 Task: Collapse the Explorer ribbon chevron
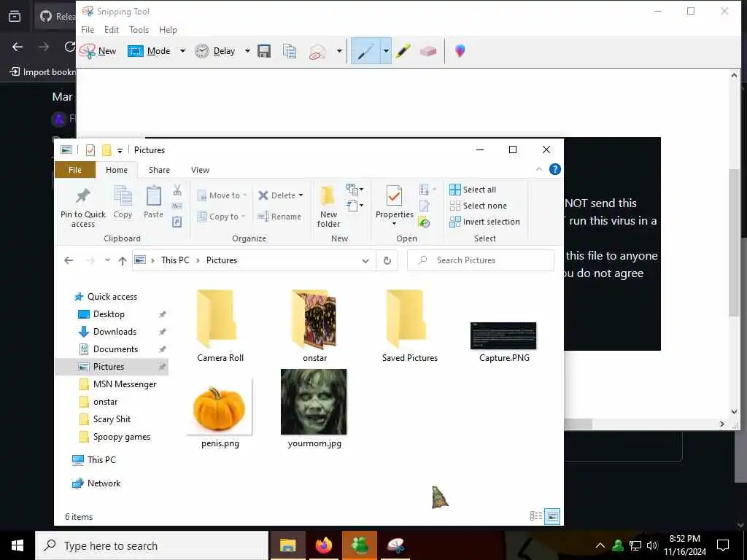tap(539, 169)
